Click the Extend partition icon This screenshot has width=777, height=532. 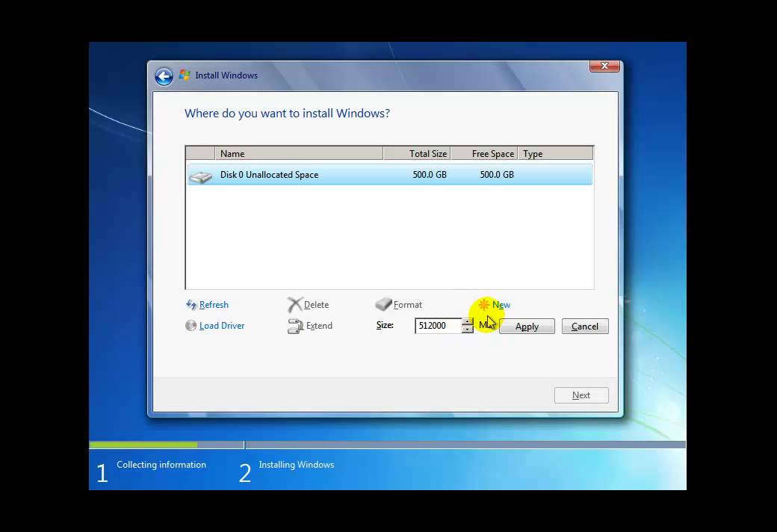[295, 326]
